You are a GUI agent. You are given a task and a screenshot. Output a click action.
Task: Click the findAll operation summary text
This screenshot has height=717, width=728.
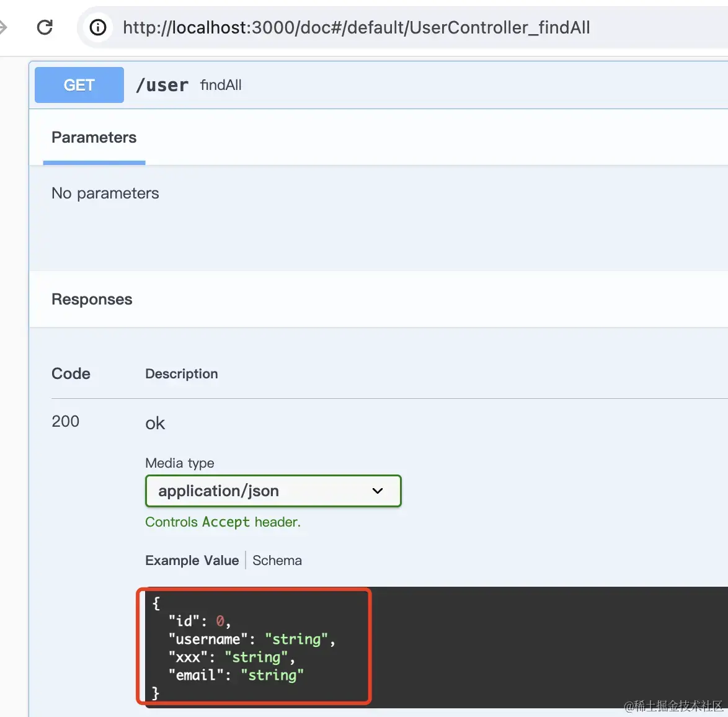221,85
